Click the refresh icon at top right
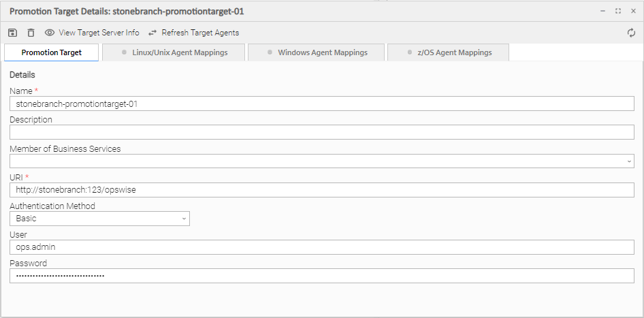The height and width of the screenshot is (318, 644). tap(631, 33)
